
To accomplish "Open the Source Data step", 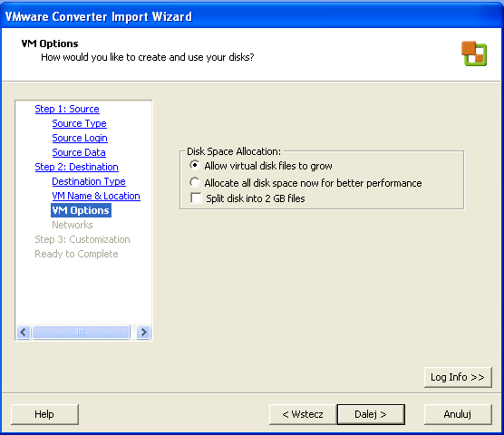I will tap(79, 152).
